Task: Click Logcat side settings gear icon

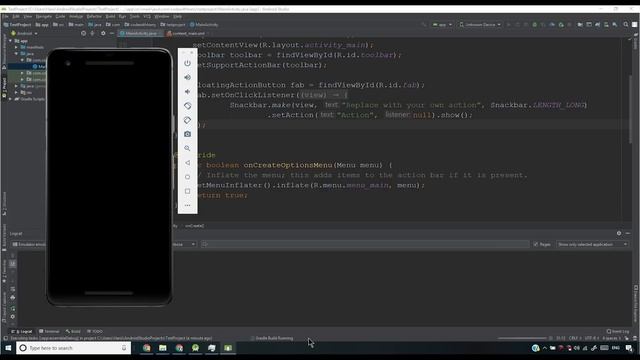Action: pyautogui.click(x=13, y=317)
